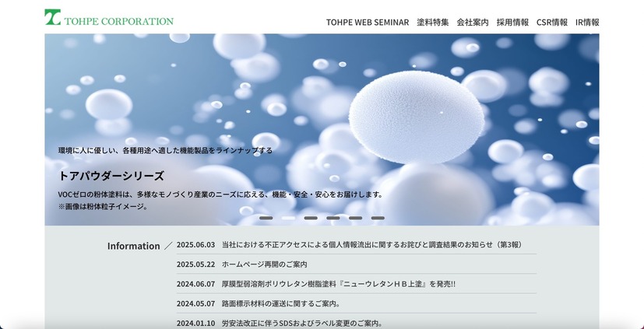Select the fifth carousel slide indicator
This screenshot has width=644, height=329.
point(355,218)
